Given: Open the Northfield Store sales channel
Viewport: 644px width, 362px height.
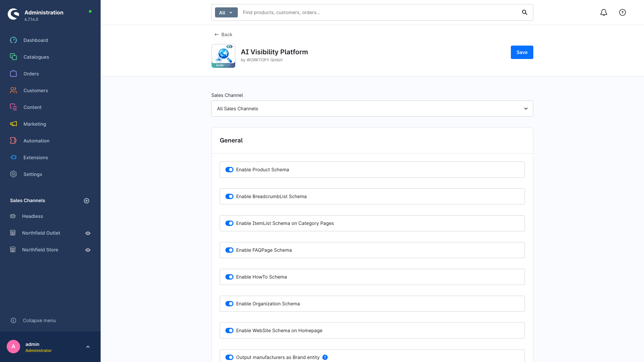Looking at the screenshot, I should 40,250.
